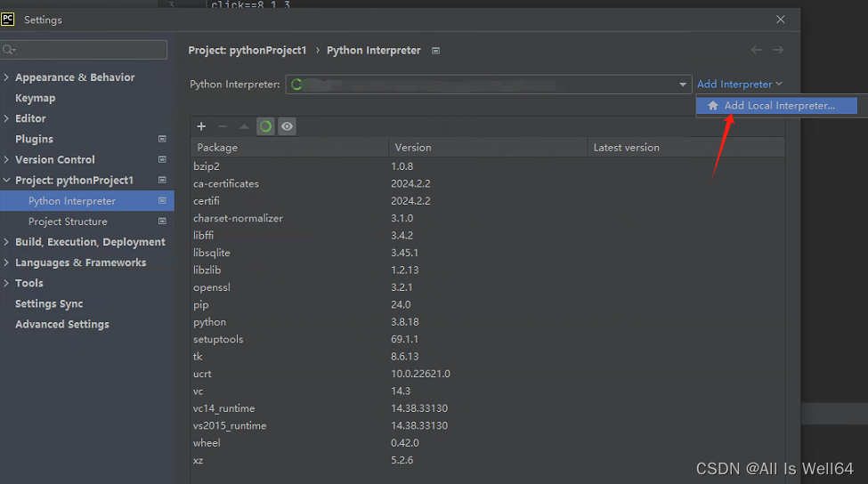Open Advanced Settings page
The width and height of the screenshot is (868, 484).
click(62, 324)
